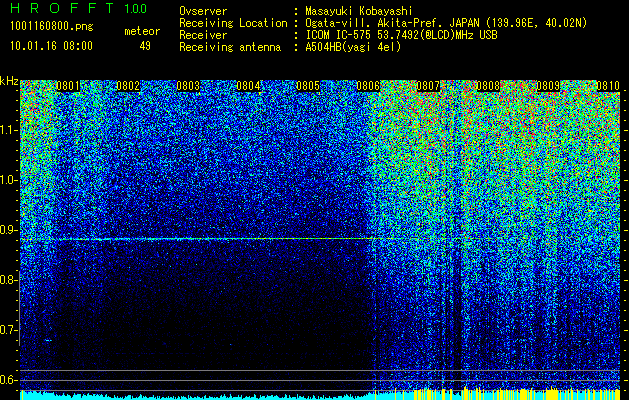This screenshot has width=629, height=400.
Task: Select observer name Masayuki Kobayashi
Action: (x=359, y=11)
